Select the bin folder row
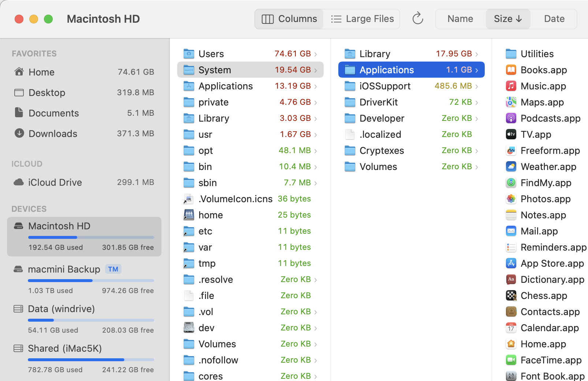The width and height of the screenshot is (588, 381). pyautogui.click(x=250, y=167)
